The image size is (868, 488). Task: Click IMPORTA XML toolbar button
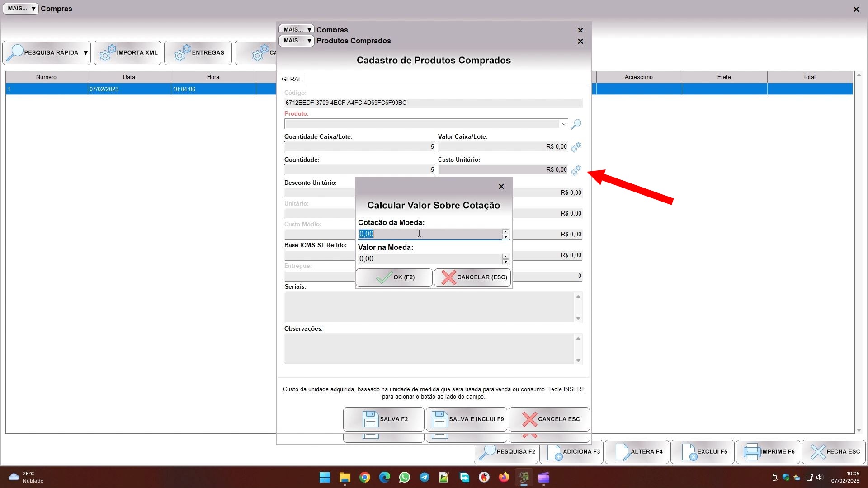click(127, 53)
